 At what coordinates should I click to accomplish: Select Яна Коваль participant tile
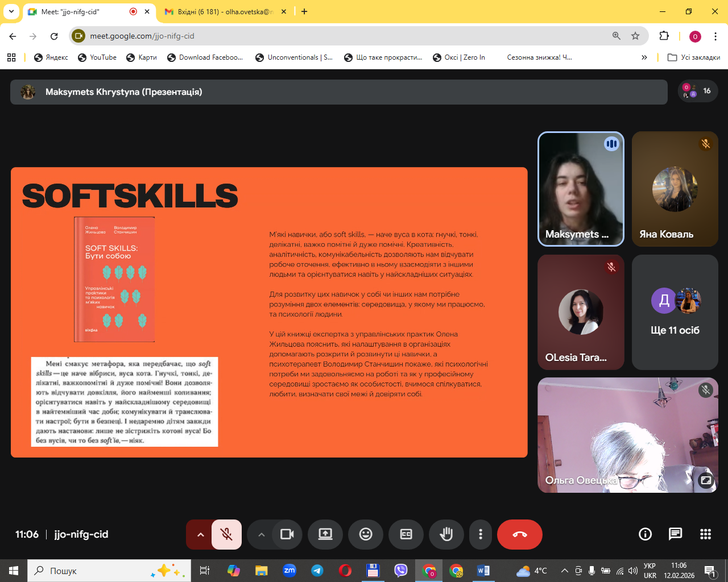(675, 189)
